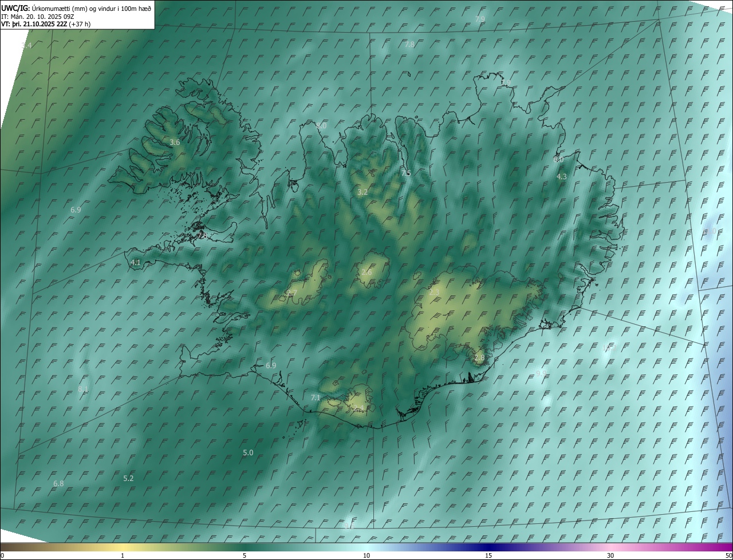Click the 3.4 value label
The image size is (733, 560).
[x=26, y=45]
